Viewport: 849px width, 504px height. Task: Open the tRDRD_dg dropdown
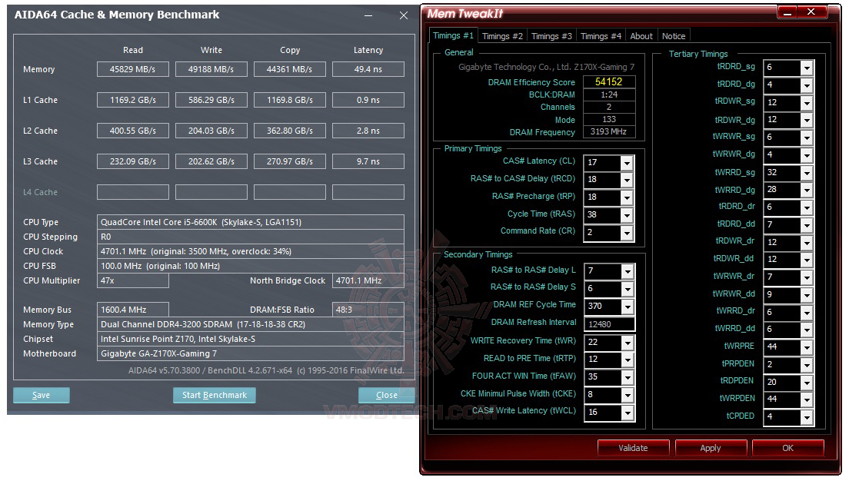(x=807, y=85)
